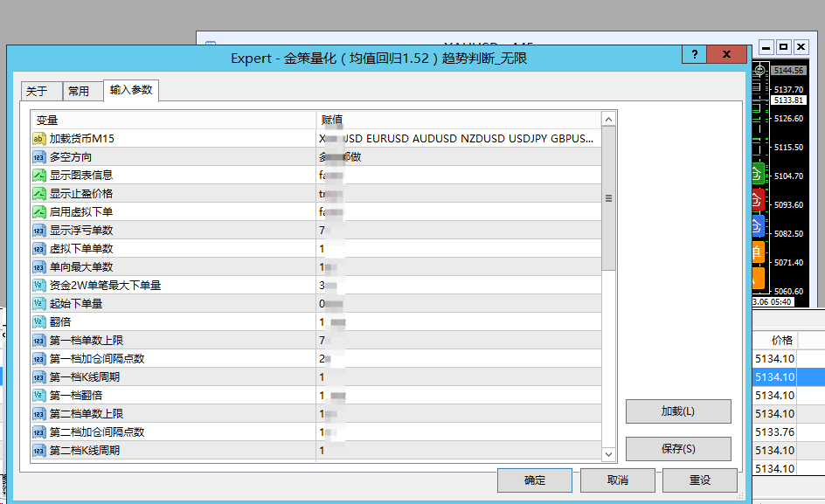825x504 pixels.
Task: Click the icon beside 起始下单量
Action: coord(39,304)
